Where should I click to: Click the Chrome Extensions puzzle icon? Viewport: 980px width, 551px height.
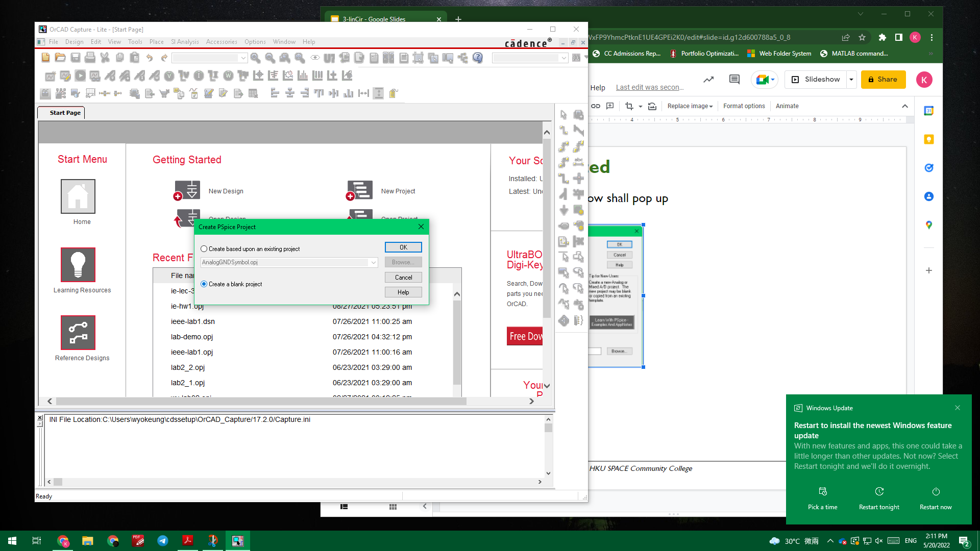tap(882, 37)
